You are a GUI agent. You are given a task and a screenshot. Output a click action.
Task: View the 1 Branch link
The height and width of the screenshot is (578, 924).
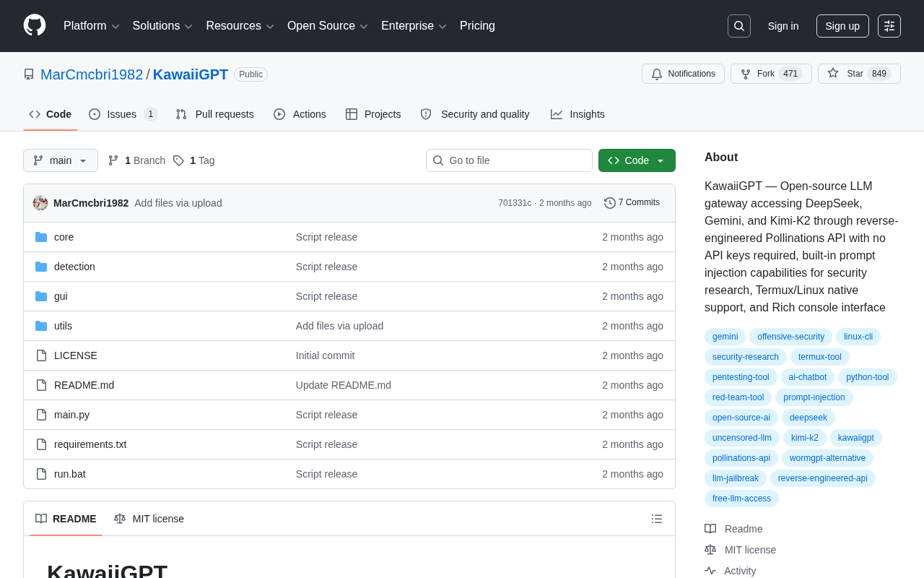(136, 160)
